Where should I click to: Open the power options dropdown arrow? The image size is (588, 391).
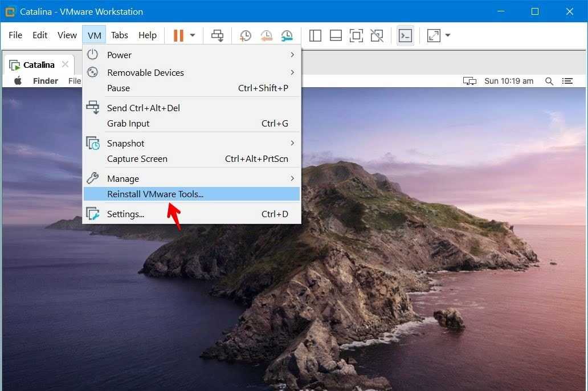193,35
